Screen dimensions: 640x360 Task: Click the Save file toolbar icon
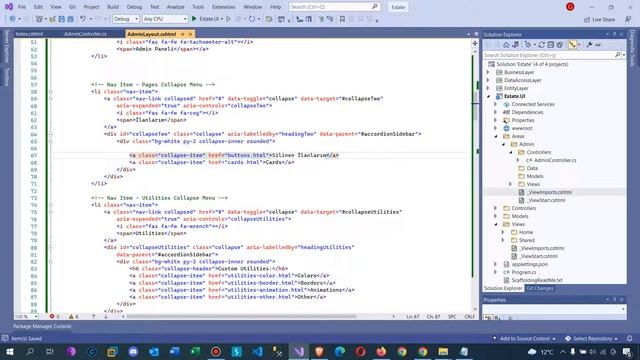point(62,19)
